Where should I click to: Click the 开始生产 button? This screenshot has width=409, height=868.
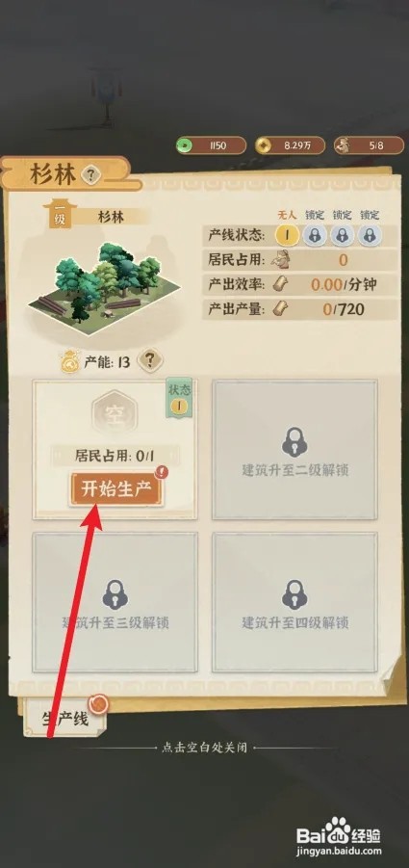pos(116,489)
